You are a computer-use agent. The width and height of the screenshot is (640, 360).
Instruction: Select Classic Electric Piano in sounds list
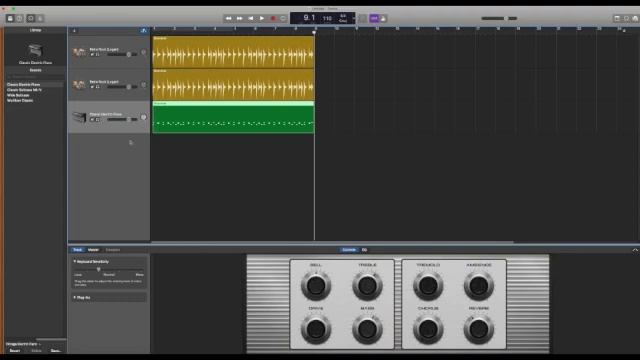click(35, 84)
